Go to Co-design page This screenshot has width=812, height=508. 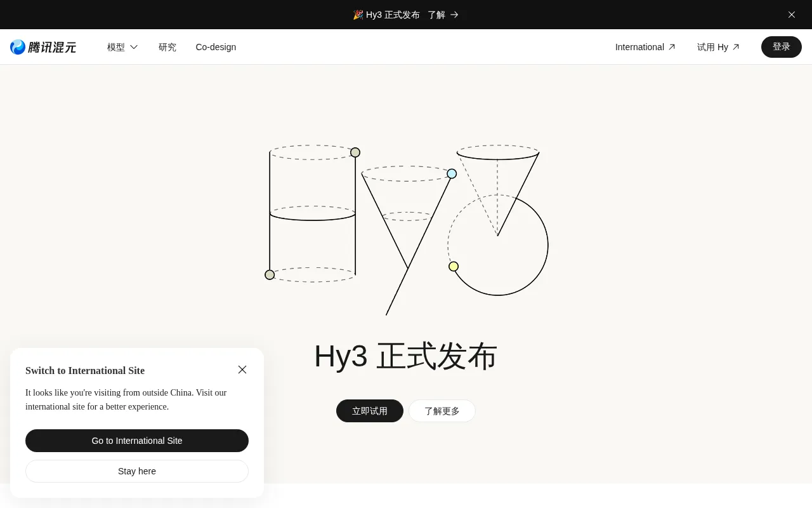pos(216,47)
